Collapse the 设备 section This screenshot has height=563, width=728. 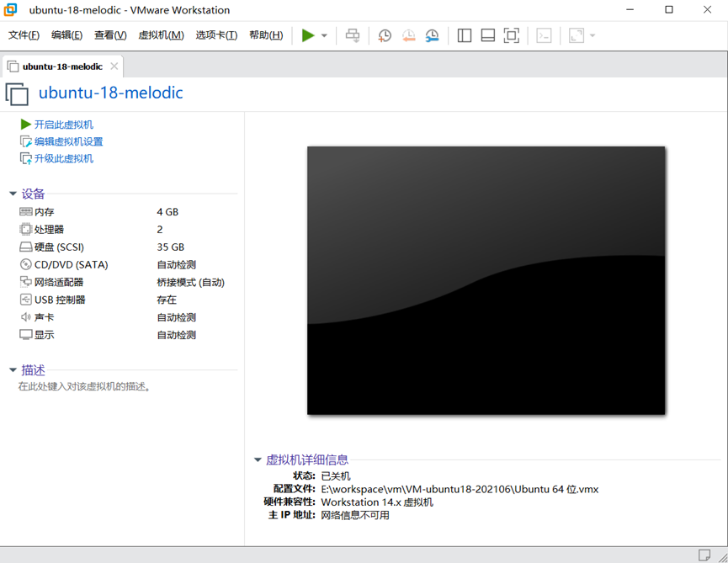pyautogui.click(x=13, y=194)
